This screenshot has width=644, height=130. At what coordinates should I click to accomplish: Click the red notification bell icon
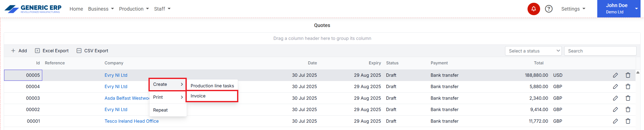[533, 9]
